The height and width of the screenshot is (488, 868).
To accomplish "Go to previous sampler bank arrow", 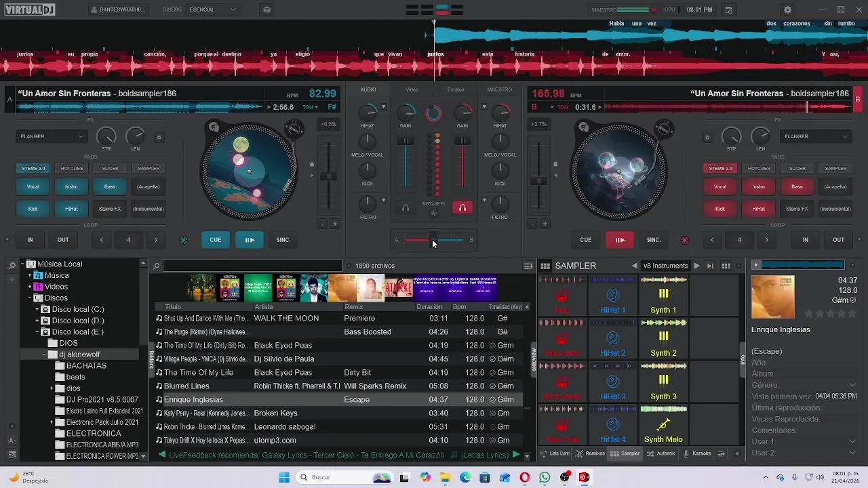I will point(635,266).
